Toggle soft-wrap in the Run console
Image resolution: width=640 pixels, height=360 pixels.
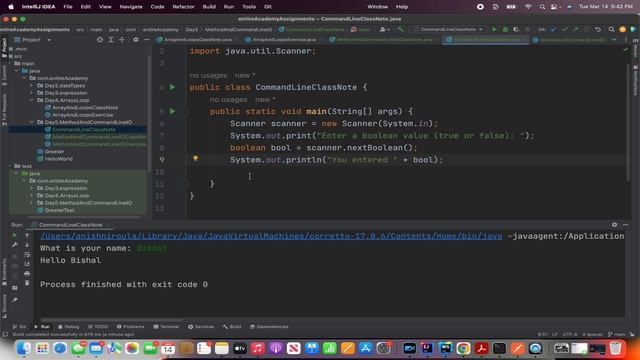27,254
